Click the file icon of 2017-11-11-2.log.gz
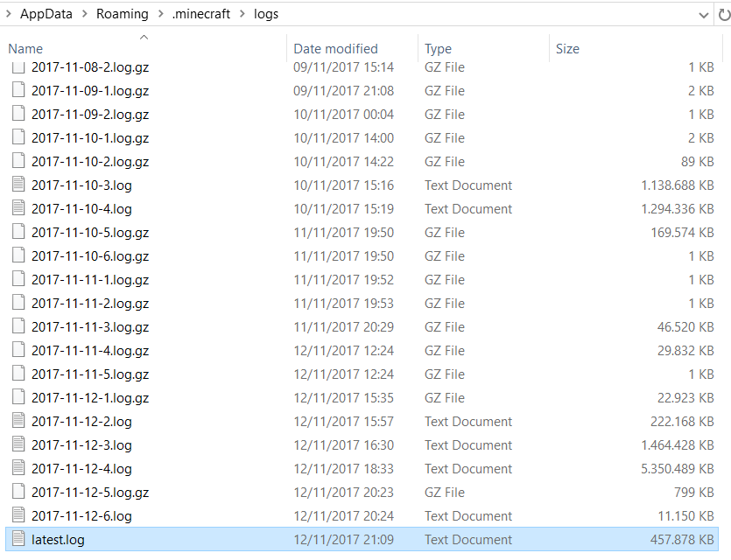 (18, 303)
